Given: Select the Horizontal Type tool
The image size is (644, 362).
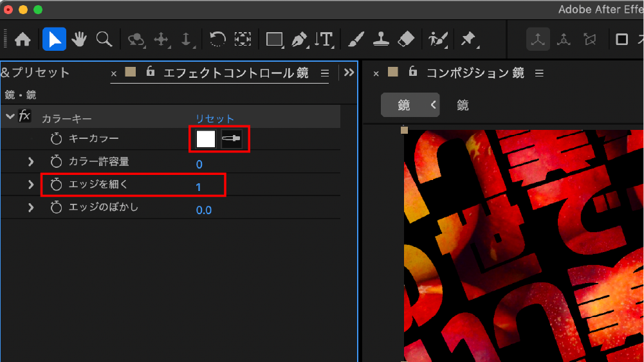Looking at the screenshot, I should (x=324, y=40).
